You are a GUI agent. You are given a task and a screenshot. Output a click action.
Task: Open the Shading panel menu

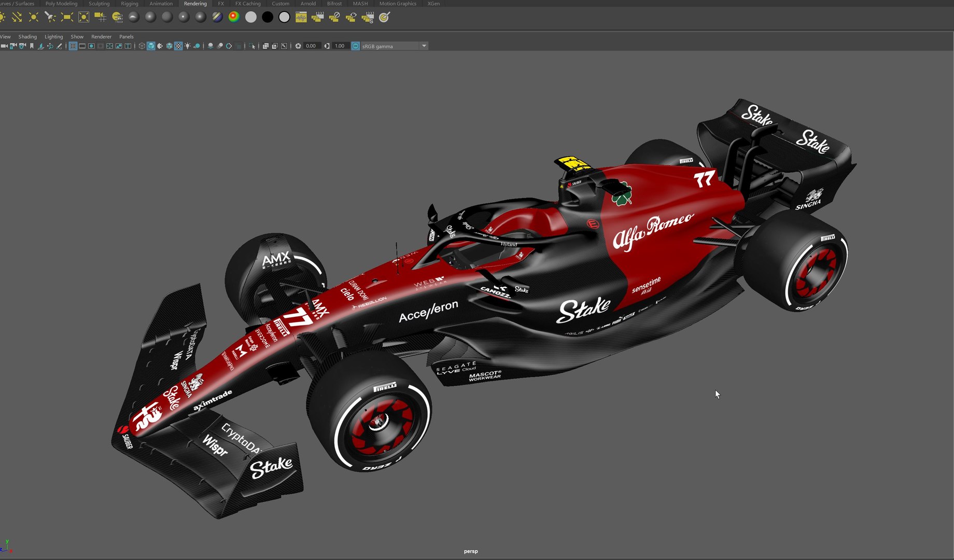(27, 37)
